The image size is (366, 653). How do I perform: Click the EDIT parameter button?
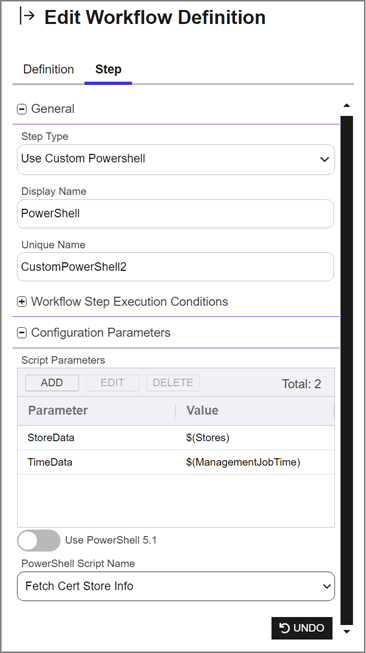[x=112, y=383]
